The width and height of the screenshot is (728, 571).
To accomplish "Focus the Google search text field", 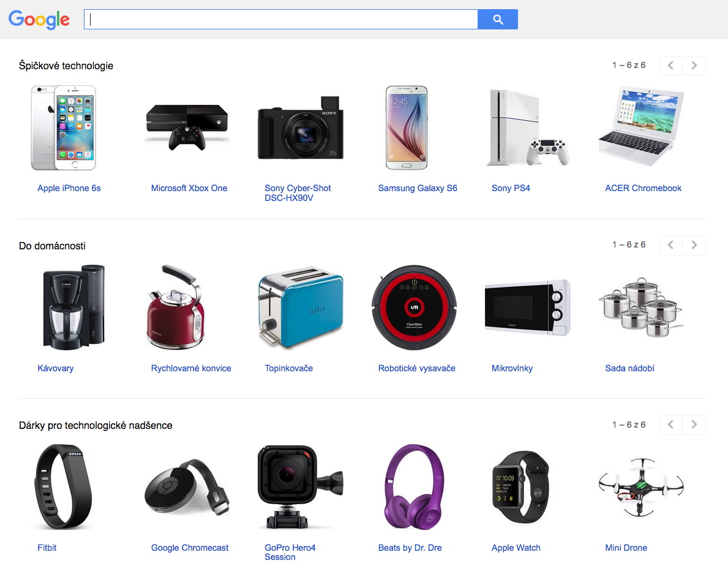I will [x=281, y=20].
